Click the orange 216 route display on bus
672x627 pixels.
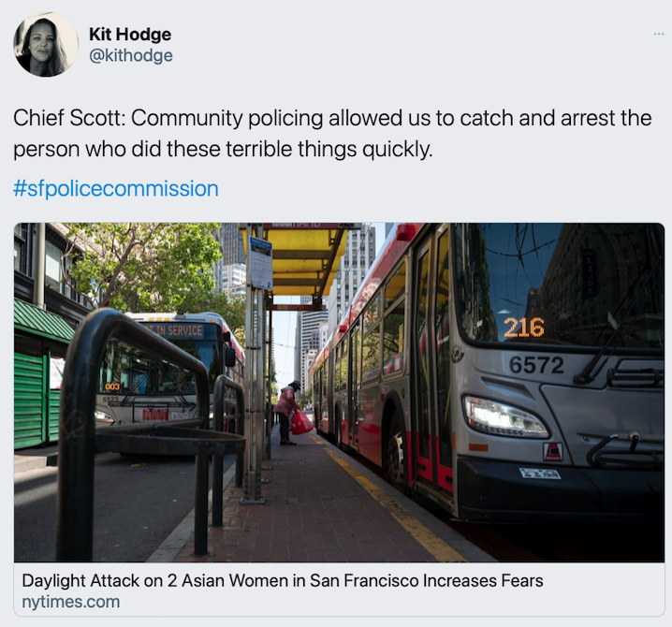pyautogui.click(x=524, y=328)
